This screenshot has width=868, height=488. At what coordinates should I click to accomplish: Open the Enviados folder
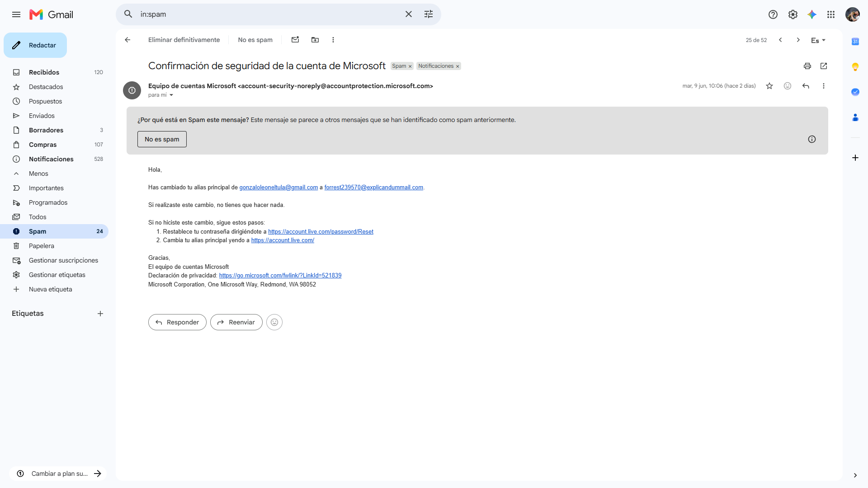click(x=54, y=116)
